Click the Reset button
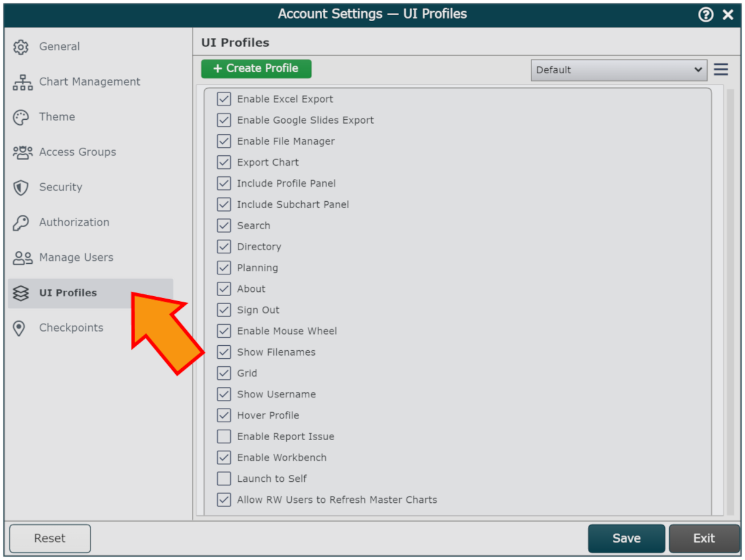 point(50,538)
